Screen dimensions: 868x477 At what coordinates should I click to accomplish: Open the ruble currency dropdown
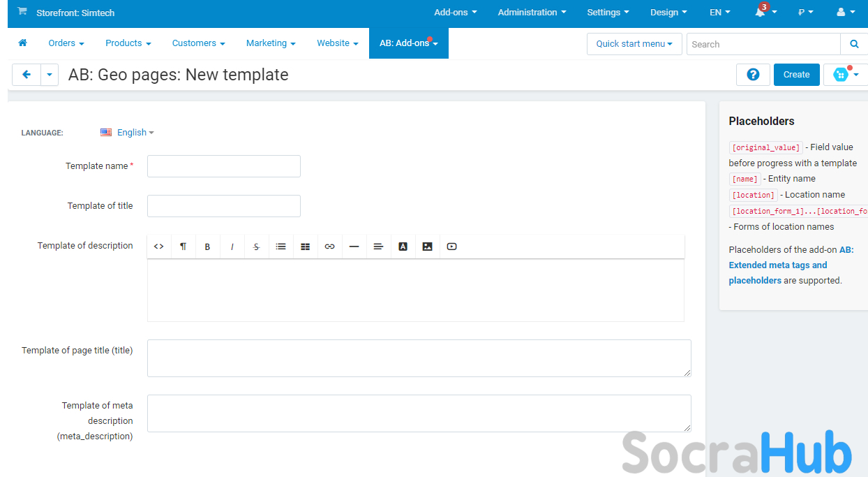(x=806, y=13)
